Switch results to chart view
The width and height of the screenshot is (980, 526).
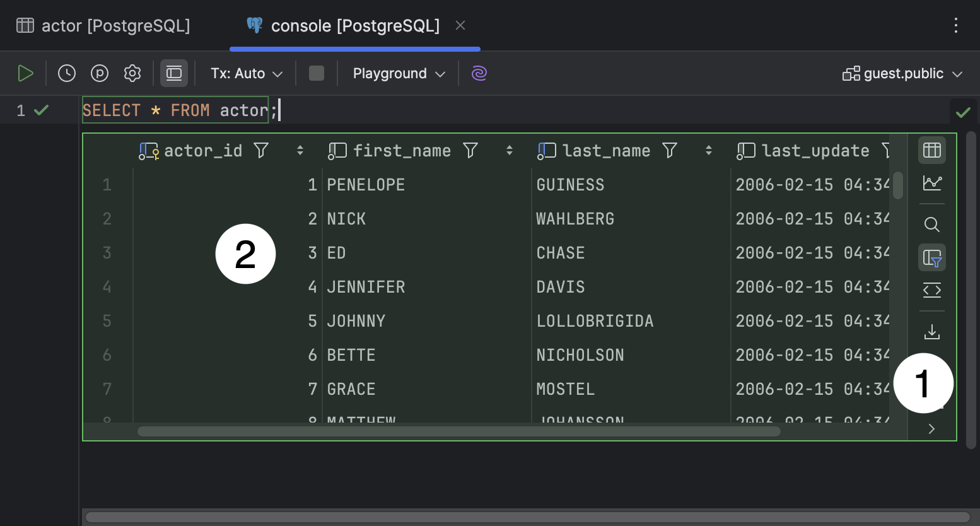[x=931, y=183]
